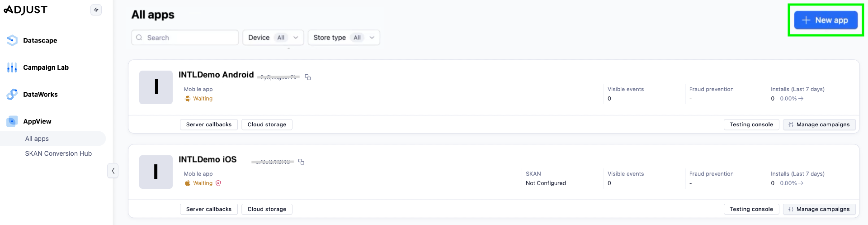Launch Testing console for INTLDemo Android
868x225 pixels.
tap(751, 124)
